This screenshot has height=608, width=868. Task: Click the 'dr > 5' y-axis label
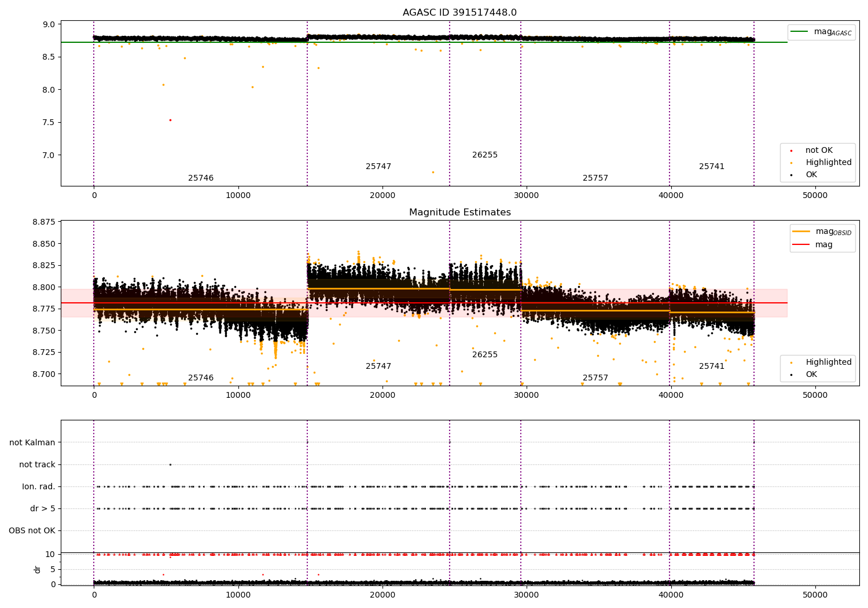pos(43,509)
